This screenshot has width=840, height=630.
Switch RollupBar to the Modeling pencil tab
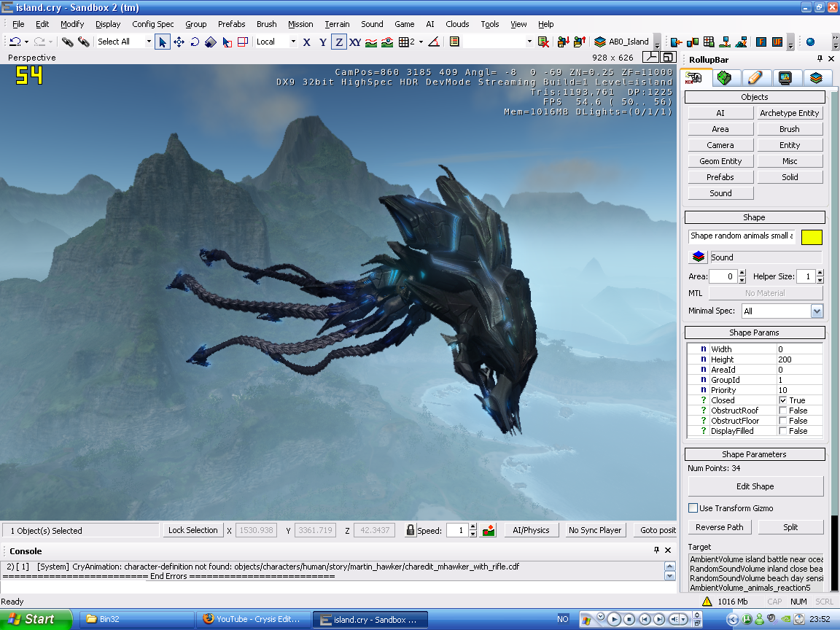(755, 78)
